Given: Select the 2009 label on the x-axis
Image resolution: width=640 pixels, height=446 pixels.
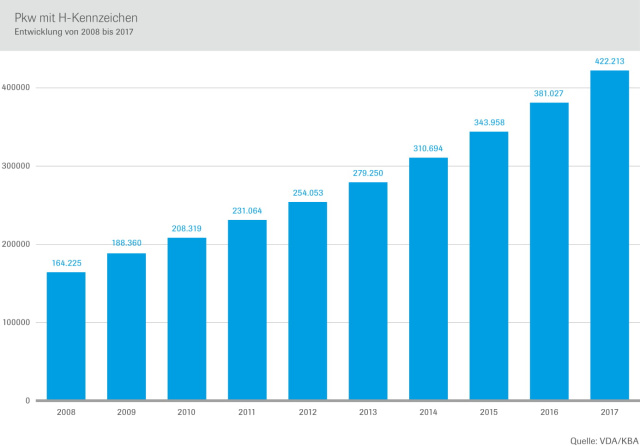Looking at the screenshot, I should [x=126, y=411].
